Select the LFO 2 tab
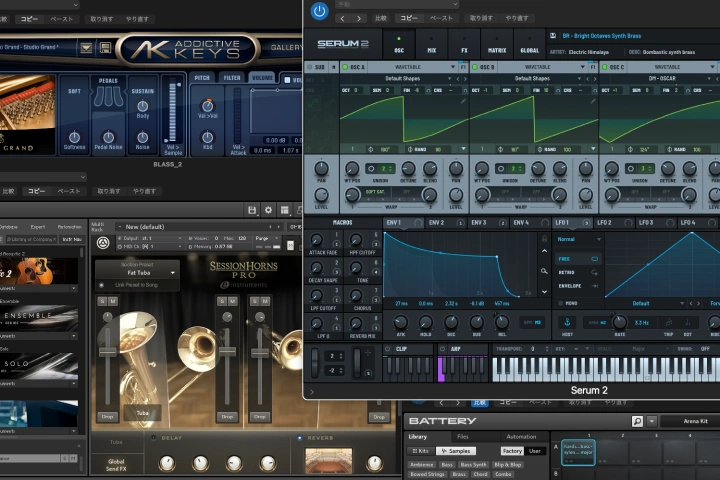 pyautogui.click(x=614, y=223)
